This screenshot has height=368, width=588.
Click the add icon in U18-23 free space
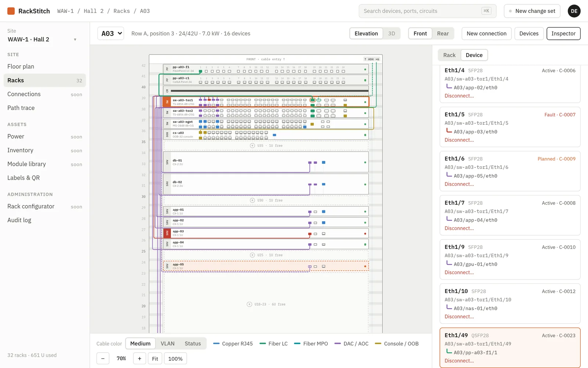pyautogui.click(x=250, y=304)
